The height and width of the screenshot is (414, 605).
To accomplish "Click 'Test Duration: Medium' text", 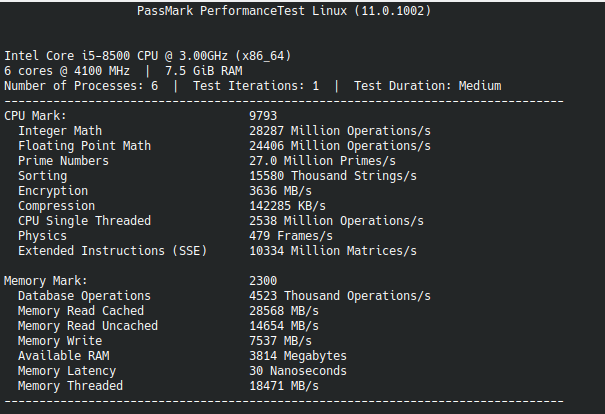I will (428, 86).
